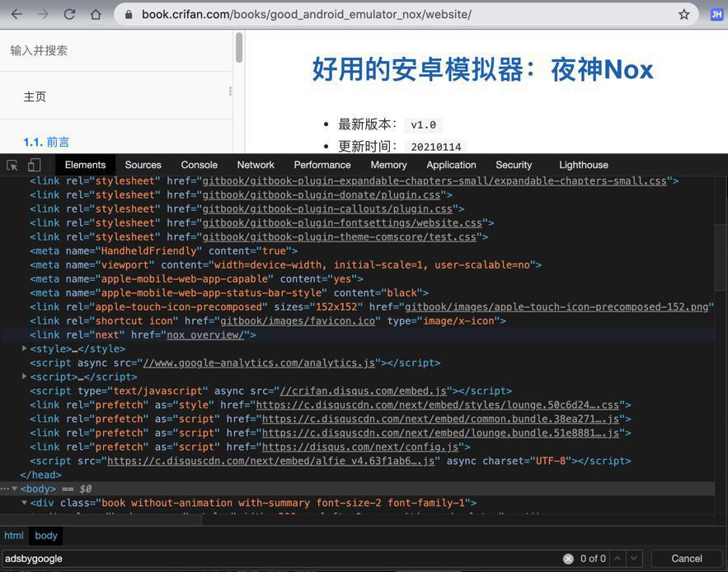Open the gitbook/images/favicon.ico link
This screenshot has width=728, height=572.
[298, 321]
